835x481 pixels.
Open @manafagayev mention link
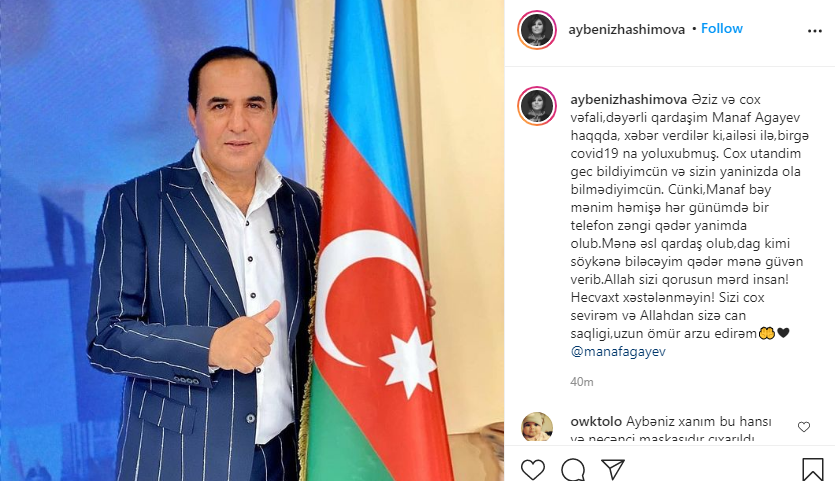coord(618,352)
